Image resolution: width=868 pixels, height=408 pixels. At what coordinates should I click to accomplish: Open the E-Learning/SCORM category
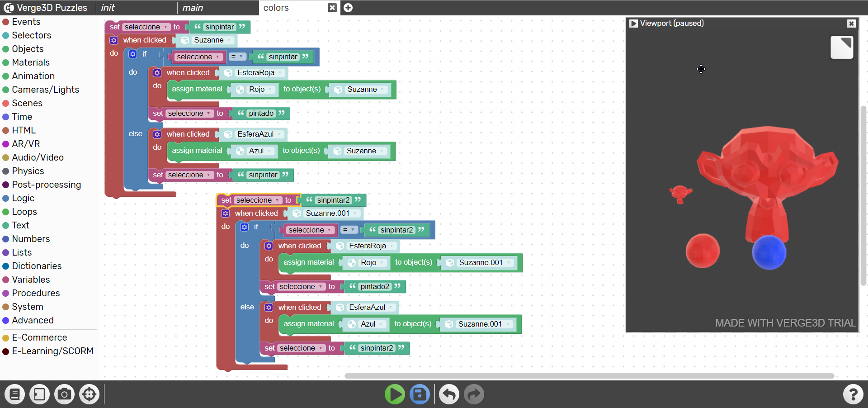click(x=52, y=351)
